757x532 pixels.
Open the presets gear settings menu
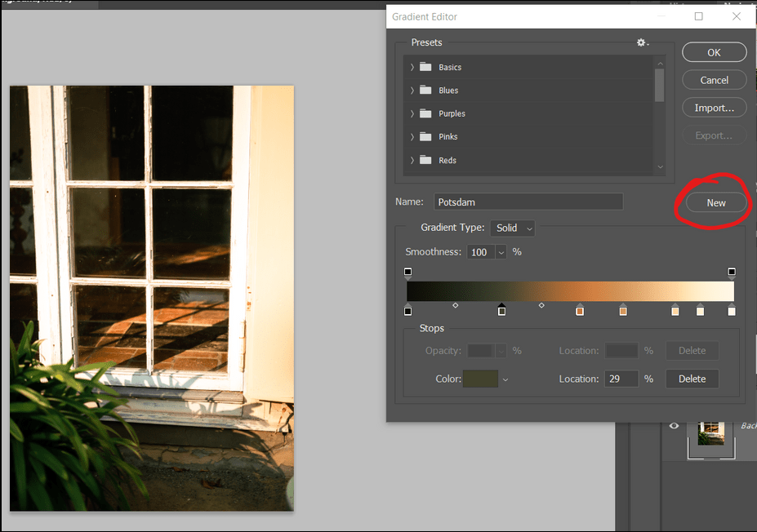click(x=643, y=42)
